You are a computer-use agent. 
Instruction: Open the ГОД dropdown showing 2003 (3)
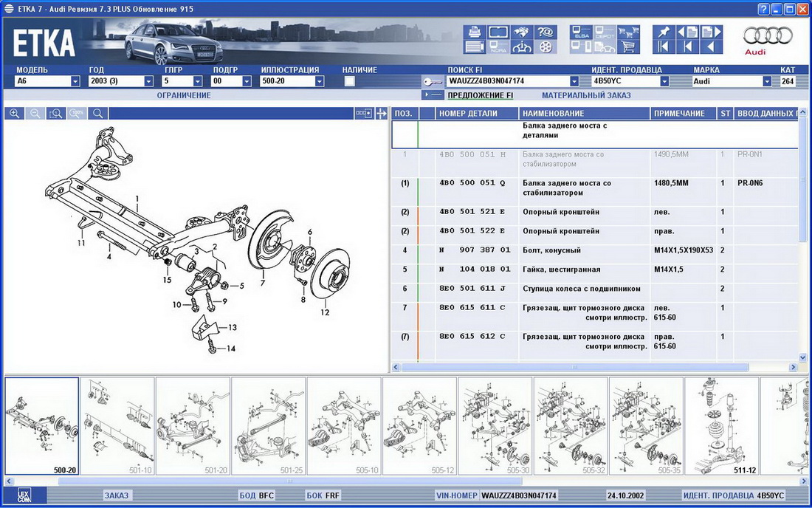(148, 81)
